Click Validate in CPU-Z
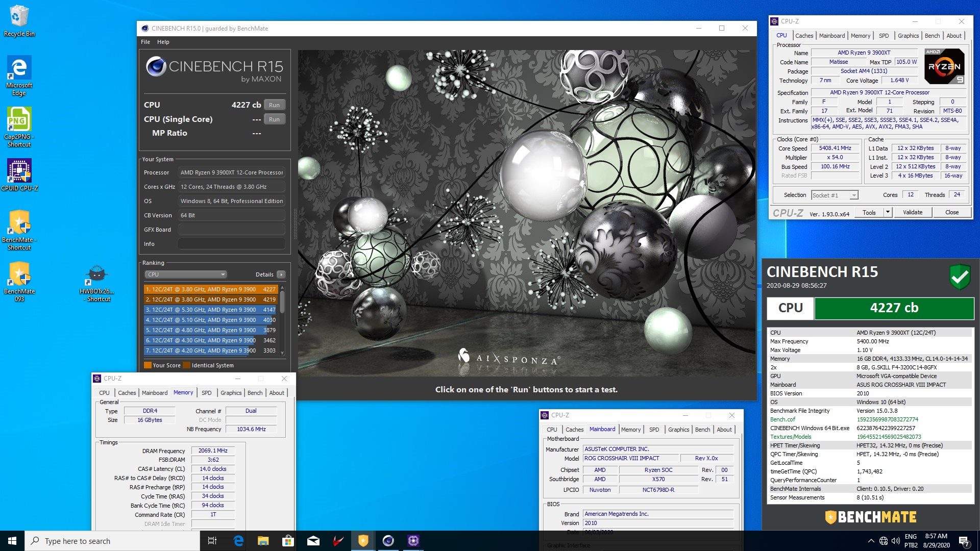Screen dimensions: 980x551 click(913, 213)
